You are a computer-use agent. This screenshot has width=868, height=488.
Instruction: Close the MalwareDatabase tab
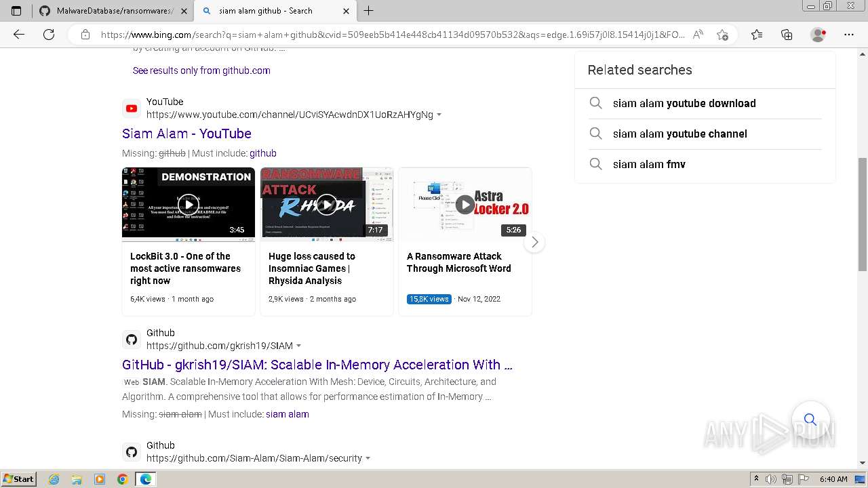pos(183,11)
